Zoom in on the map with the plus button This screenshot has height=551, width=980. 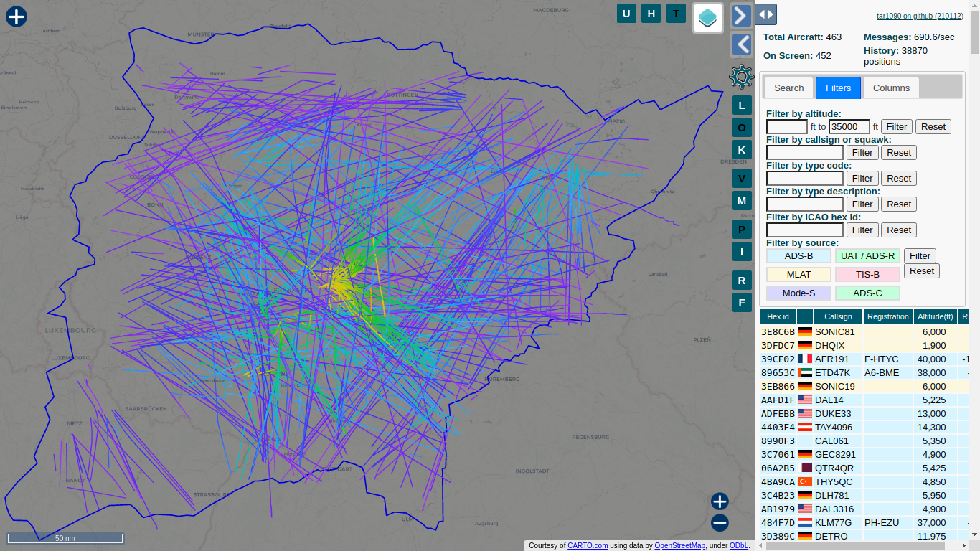pos(720,501)
